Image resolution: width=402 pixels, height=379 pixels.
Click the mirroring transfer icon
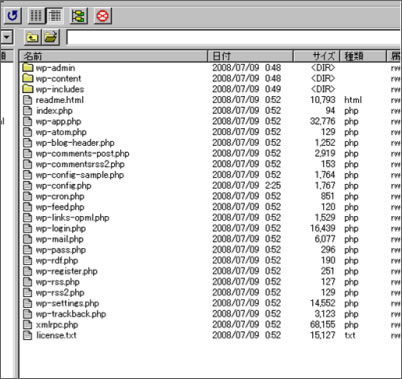pos(79,16)
